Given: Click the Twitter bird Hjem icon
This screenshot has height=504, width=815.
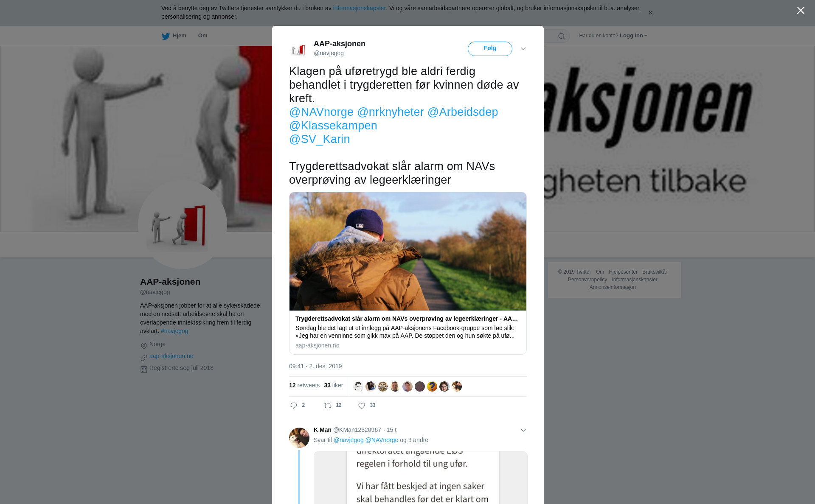Looking at the screenshot, I should point(166,36).
